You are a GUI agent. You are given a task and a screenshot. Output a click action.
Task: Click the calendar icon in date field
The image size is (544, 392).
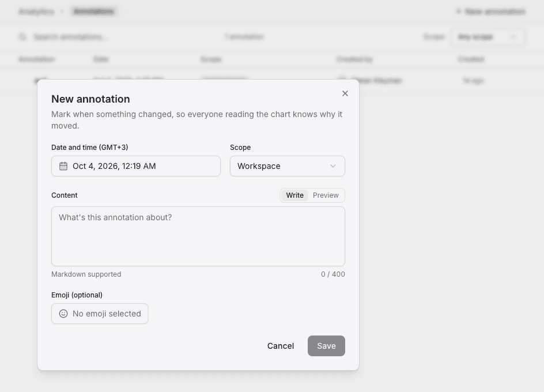click(63, 166)
